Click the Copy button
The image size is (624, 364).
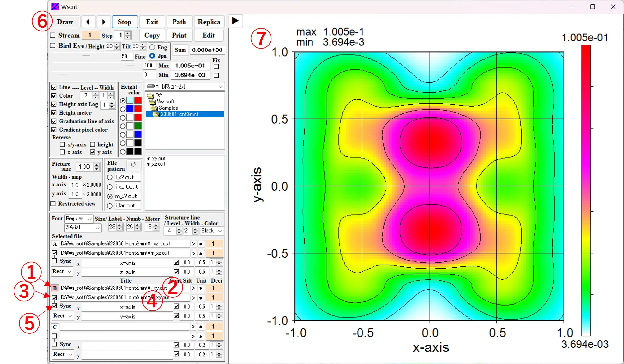152,35
